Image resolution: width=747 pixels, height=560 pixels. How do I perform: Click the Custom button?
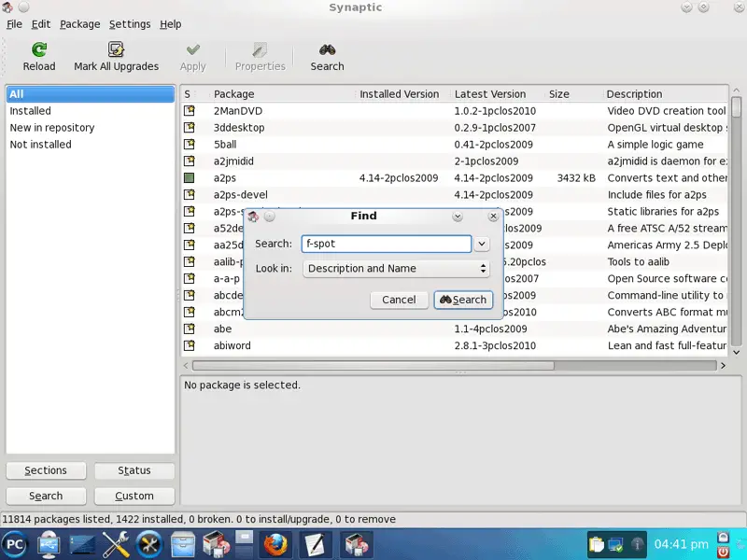pos(134,497)
